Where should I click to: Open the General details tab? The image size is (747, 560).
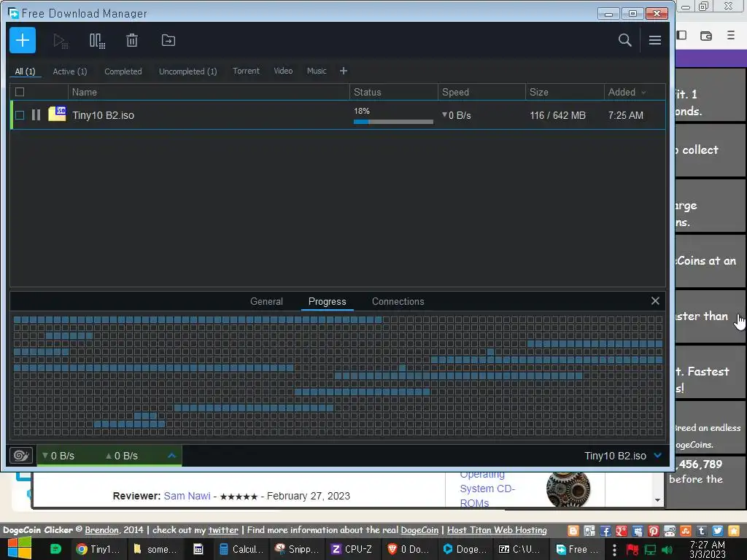tap(266, 301)
